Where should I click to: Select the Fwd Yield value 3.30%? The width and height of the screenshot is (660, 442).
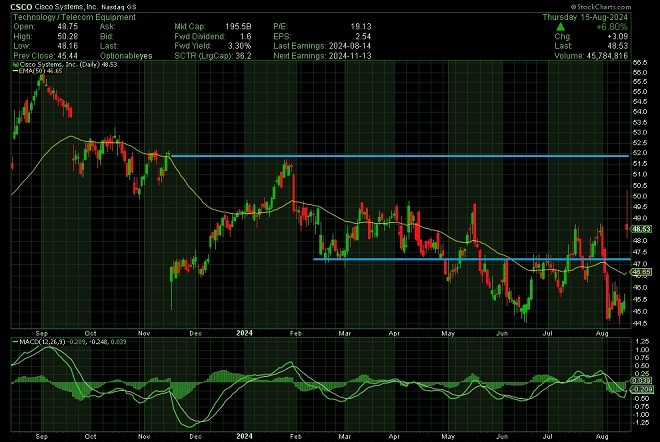tap(239, 46)
